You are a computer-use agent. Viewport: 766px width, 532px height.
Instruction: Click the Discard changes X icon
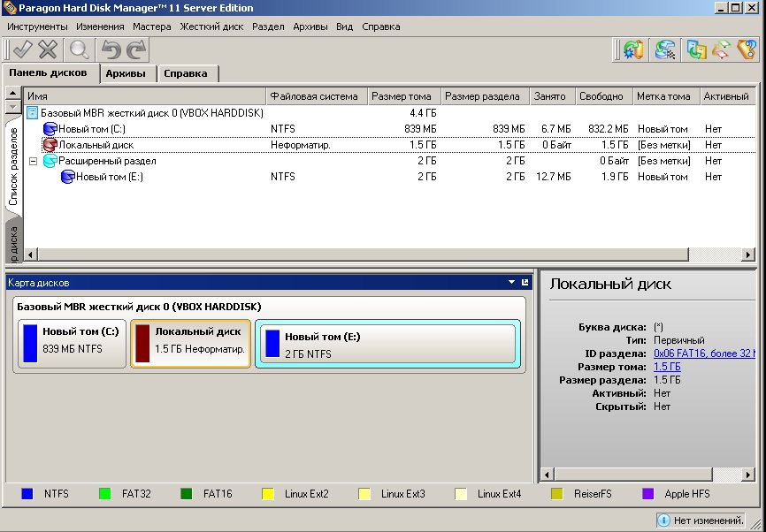[49, 49]
